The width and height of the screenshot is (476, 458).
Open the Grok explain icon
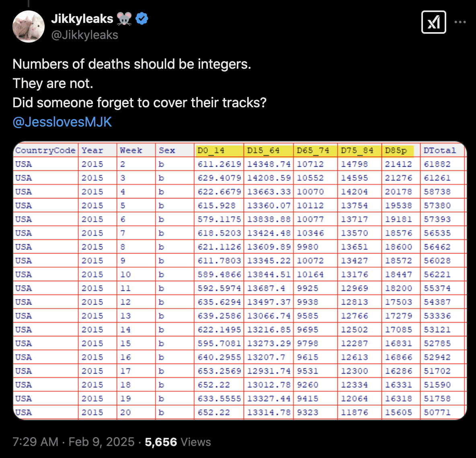point(434,22)
